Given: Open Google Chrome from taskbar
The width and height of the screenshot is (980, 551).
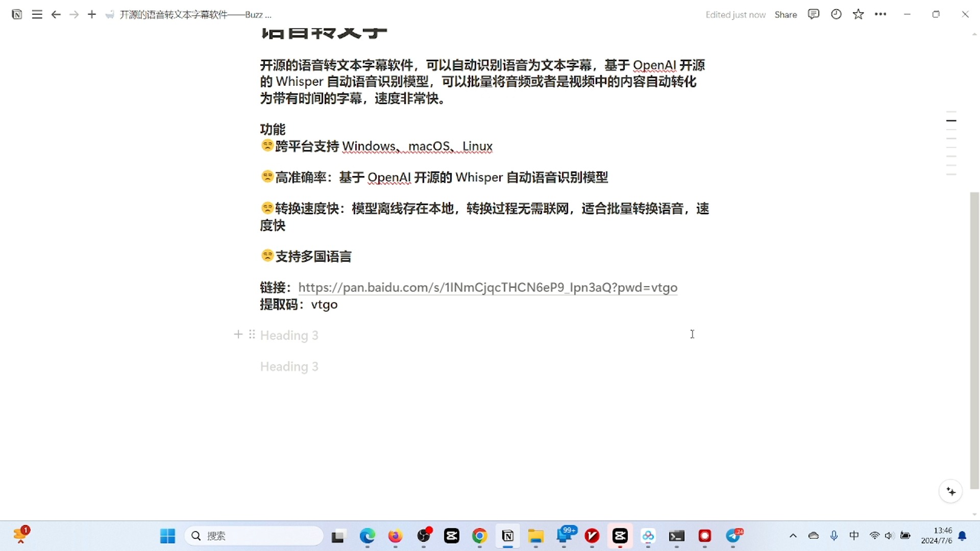Looking at the screenshot, I should (x=479, y=536).
